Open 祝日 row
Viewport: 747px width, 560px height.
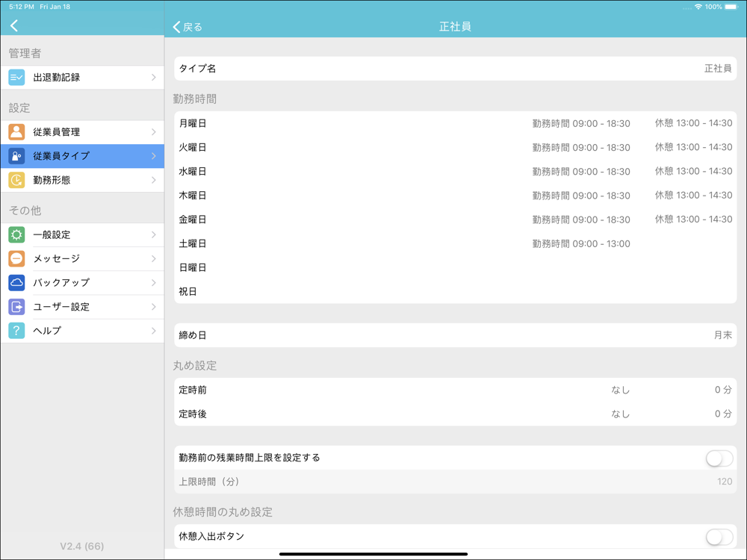456,291
